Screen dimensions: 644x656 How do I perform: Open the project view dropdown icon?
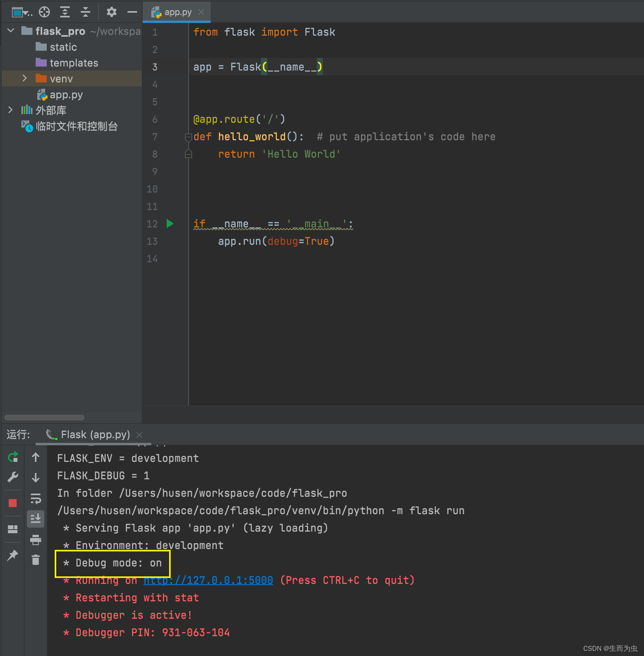(21, 12)
